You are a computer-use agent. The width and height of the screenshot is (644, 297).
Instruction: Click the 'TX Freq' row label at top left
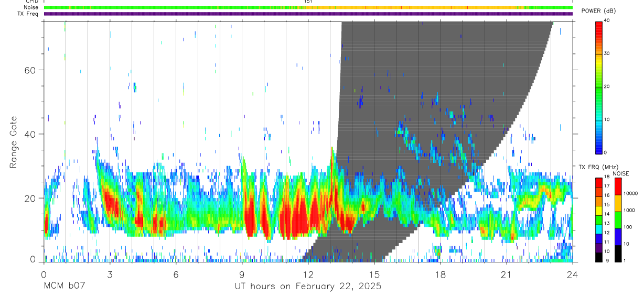coord(28,14)
